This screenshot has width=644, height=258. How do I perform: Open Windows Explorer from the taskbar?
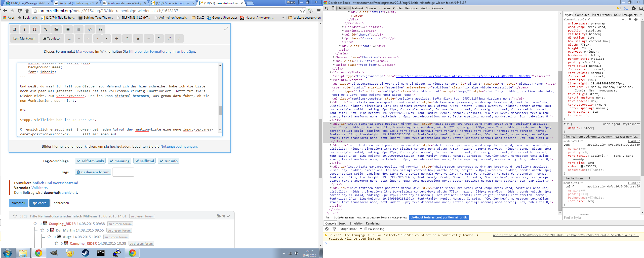(23, 253)
